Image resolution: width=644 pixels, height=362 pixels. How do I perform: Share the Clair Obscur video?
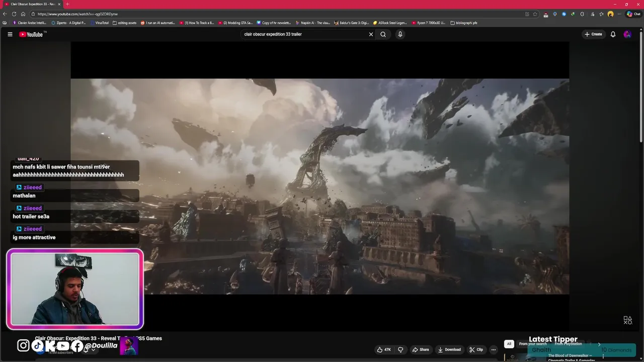point(421,349)
